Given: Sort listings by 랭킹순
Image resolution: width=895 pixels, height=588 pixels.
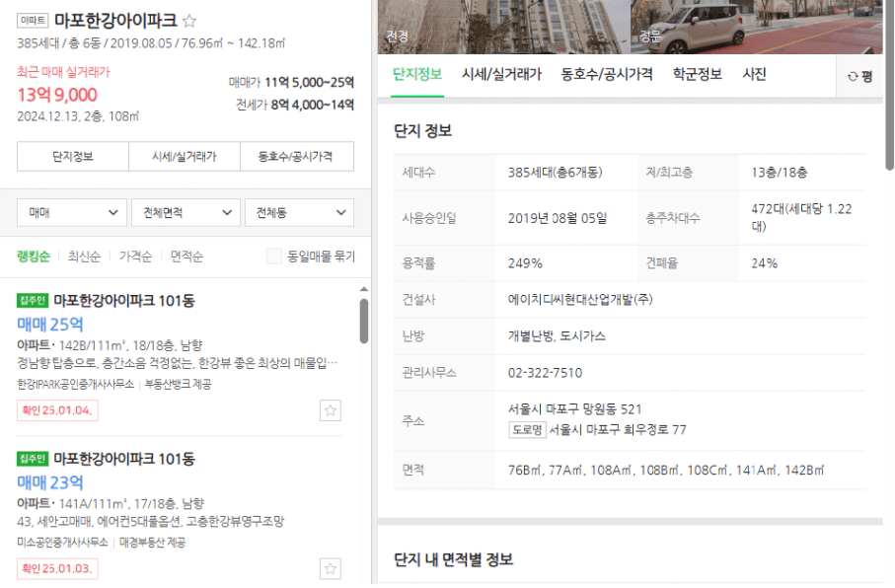Looking at the screenshot, I should pos(34,257).
